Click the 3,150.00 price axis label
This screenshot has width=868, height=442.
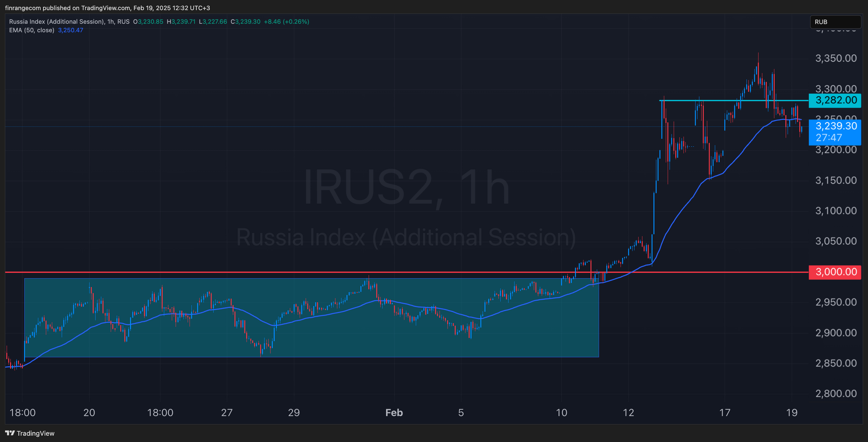[x=836, y=180]
